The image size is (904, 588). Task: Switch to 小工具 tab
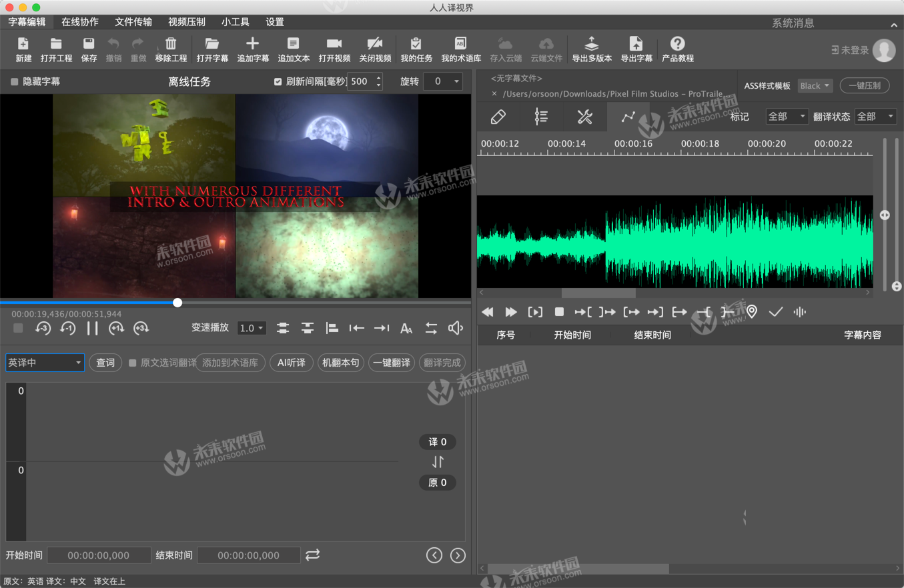click(236, 21)
